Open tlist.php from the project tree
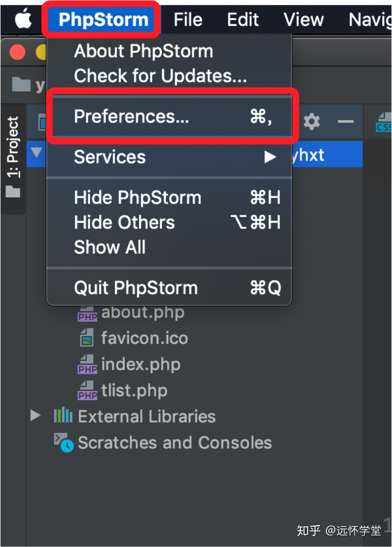Screen dimensions: 392x547 pyautogui.click(x=133, y=390)
